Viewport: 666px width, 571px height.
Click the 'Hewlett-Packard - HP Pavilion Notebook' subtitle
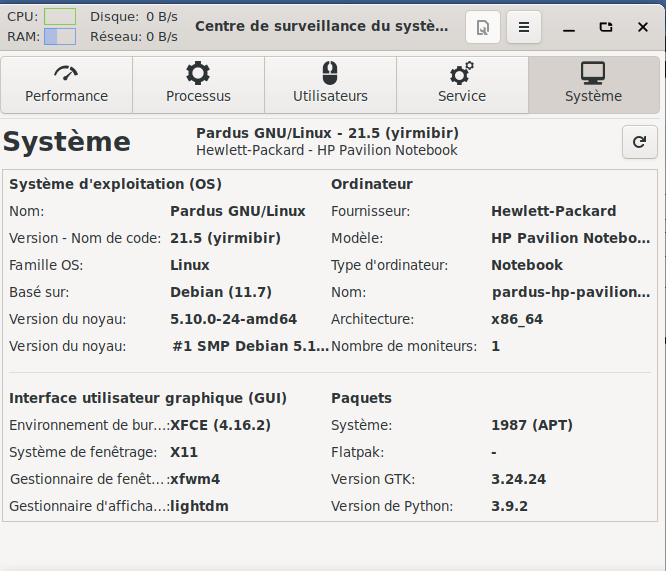[x=327, y=150]
